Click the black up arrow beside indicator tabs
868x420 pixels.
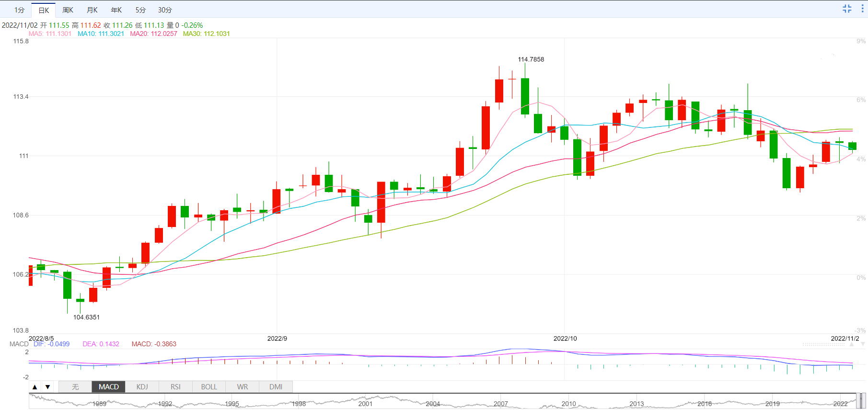pos(35,387)
